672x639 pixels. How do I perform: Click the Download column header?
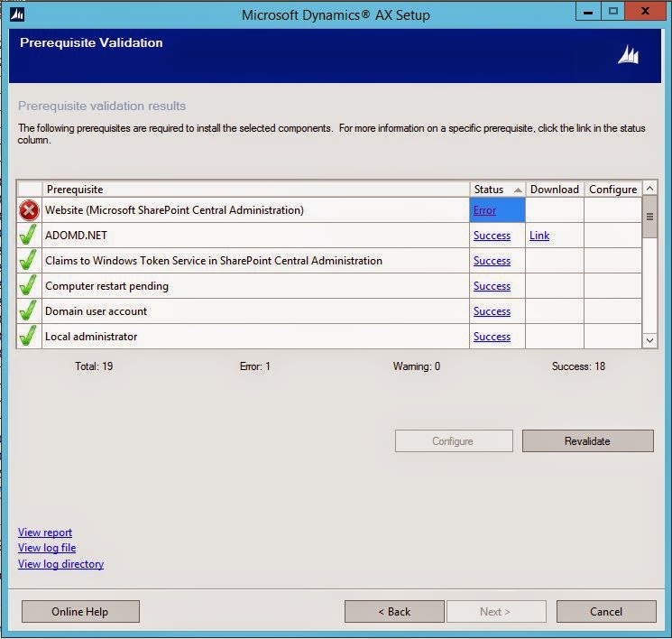(x=555, y=190)
